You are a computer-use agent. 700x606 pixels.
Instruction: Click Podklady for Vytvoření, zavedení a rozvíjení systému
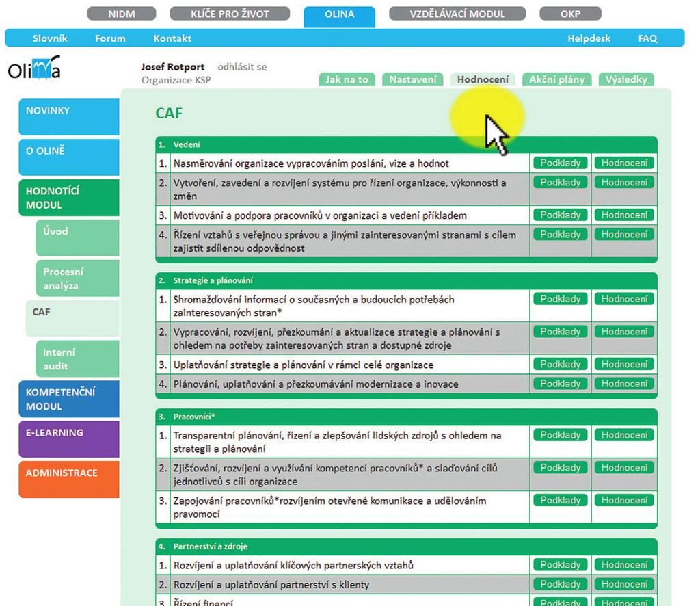[x=561, y=182]
